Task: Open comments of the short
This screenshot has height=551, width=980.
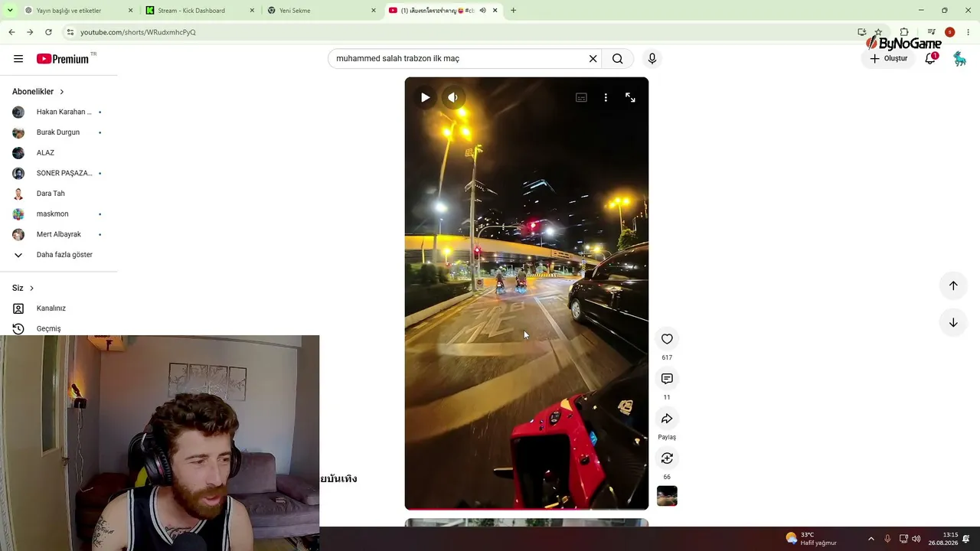Action: [x=667, y=379]
